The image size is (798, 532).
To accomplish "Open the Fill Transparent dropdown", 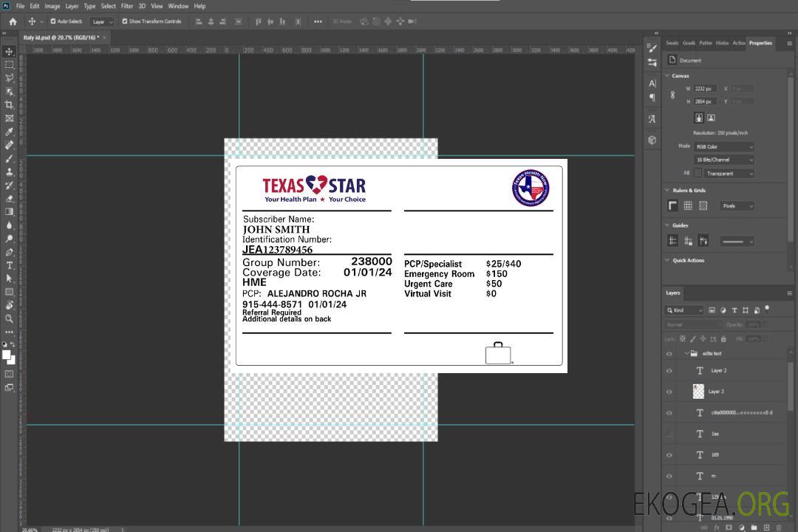I will (729, 174).
